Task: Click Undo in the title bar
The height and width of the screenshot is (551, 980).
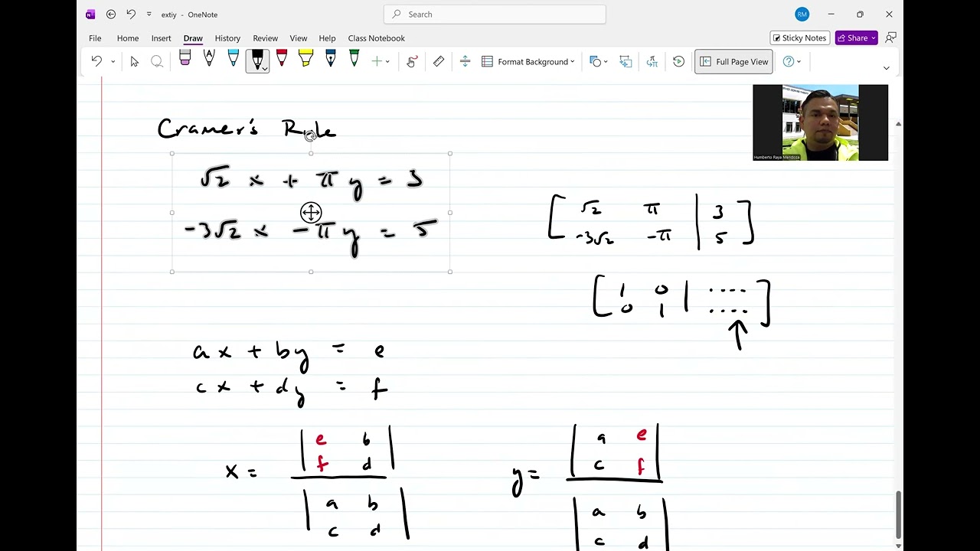Action: (x=131, y=15)
